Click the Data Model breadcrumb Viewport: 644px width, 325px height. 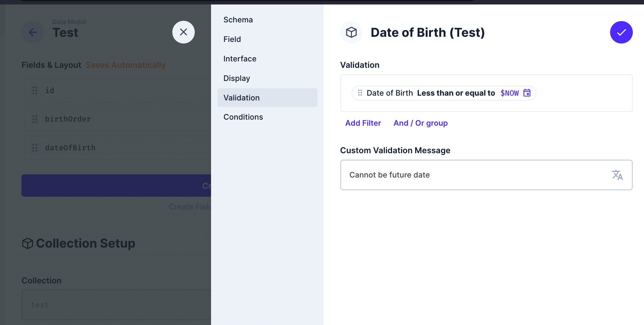69,22
